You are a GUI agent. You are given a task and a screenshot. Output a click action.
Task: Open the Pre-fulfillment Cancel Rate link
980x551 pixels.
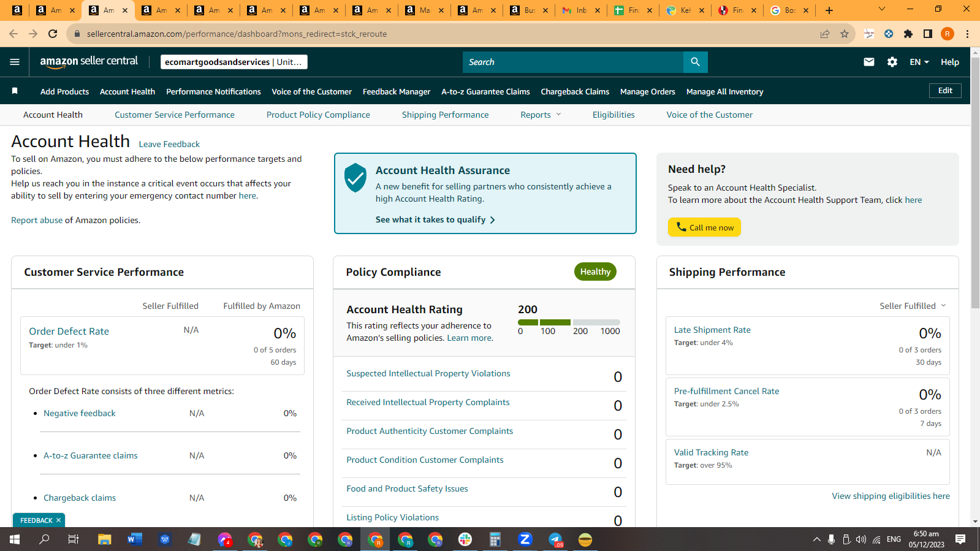point(726,391)
